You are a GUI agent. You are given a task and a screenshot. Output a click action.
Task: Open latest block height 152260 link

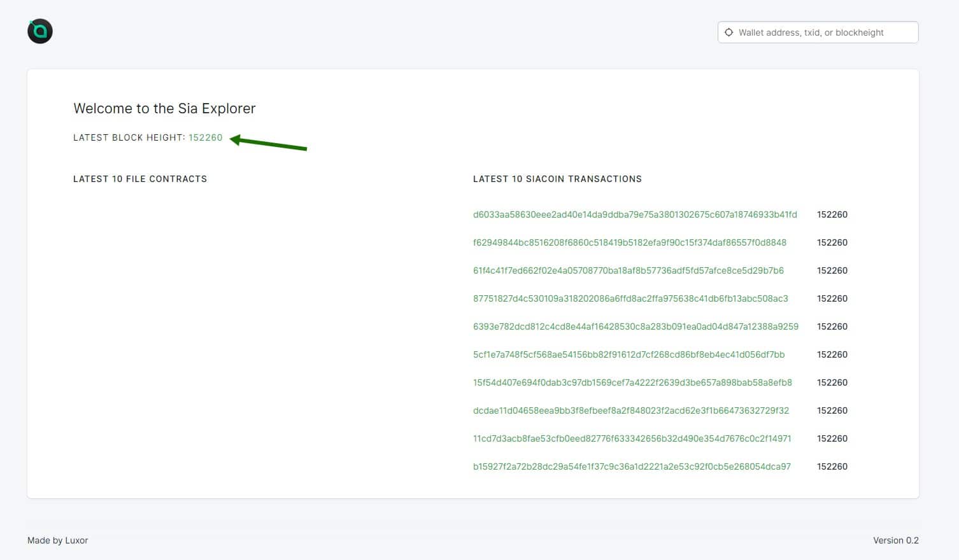pos(206,137)
